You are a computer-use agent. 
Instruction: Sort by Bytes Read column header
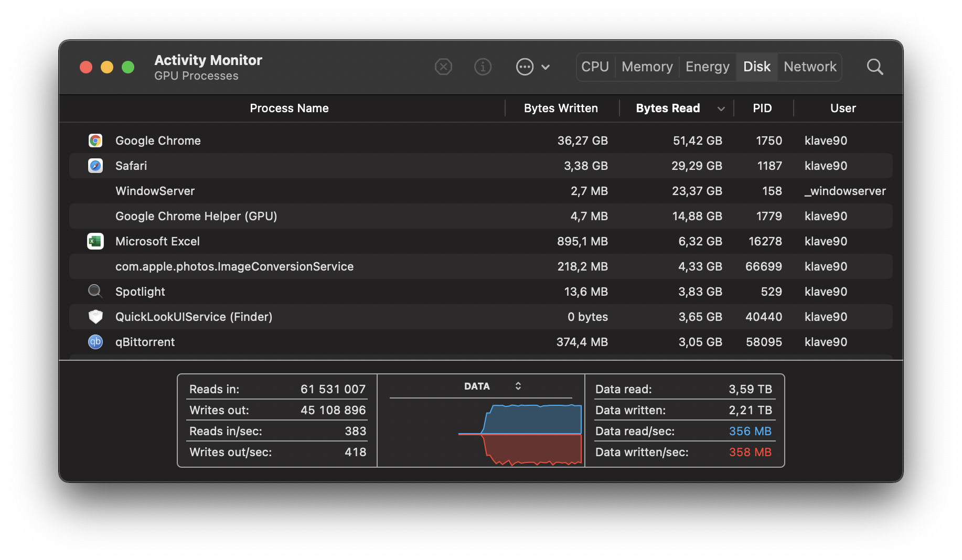[x=668, y=109]
